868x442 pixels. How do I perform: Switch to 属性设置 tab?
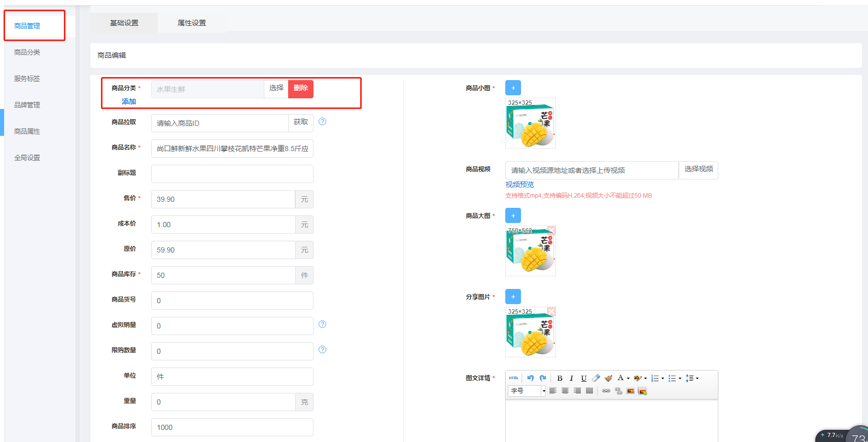pyautogui.click(x=192, y=23)
